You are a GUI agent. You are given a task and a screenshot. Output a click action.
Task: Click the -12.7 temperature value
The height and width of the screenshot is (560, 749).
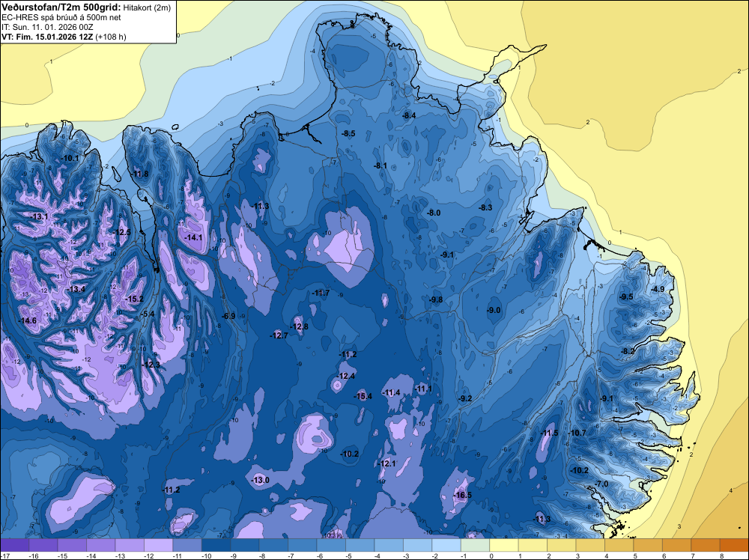279,335
